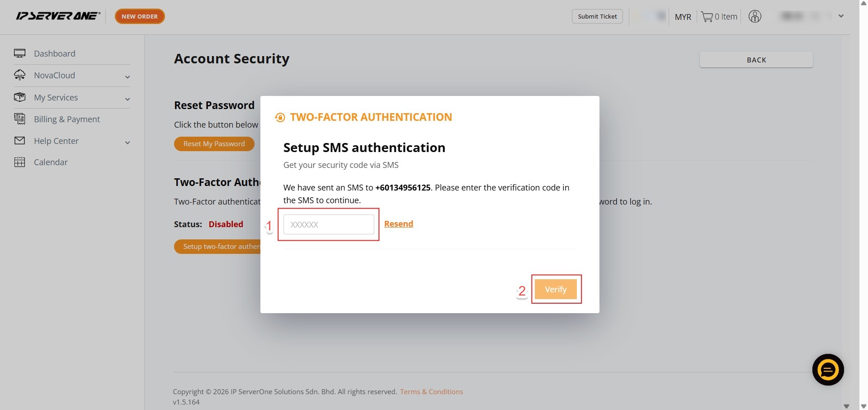The width and height of the screenshot is (868, 410).
Task: Open the Calendar menu item
Action: (51, 162)
